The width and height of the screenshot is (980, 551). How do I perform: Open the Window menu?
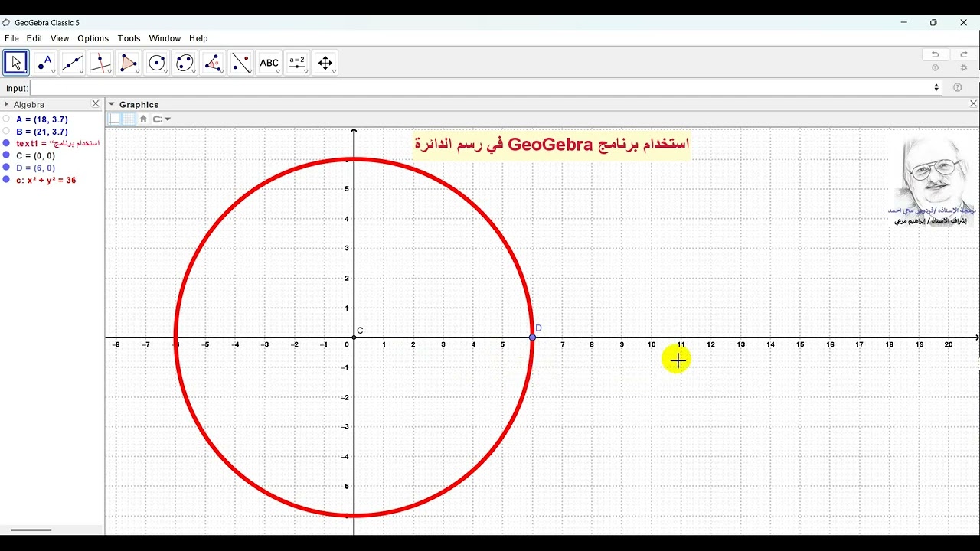pyautogui.click(x=165, y=38)
